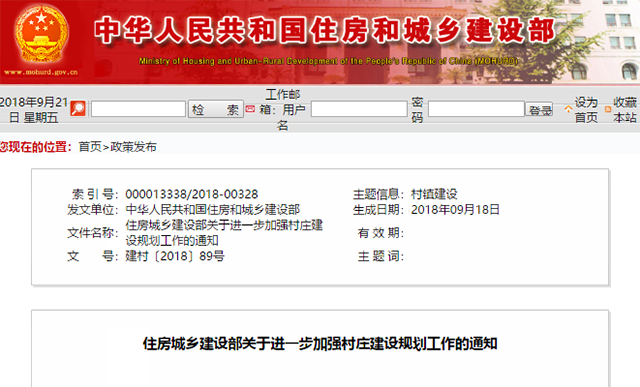Viewport: 640px width, 387px height.
Task: Focus the site search text field
Action: [138, 109]
